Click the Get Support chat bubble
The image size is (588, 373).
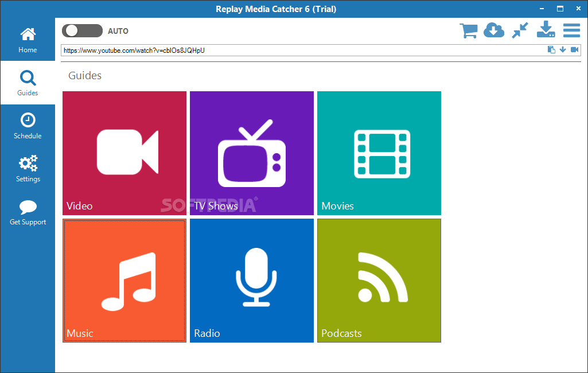tap(28, 212)
